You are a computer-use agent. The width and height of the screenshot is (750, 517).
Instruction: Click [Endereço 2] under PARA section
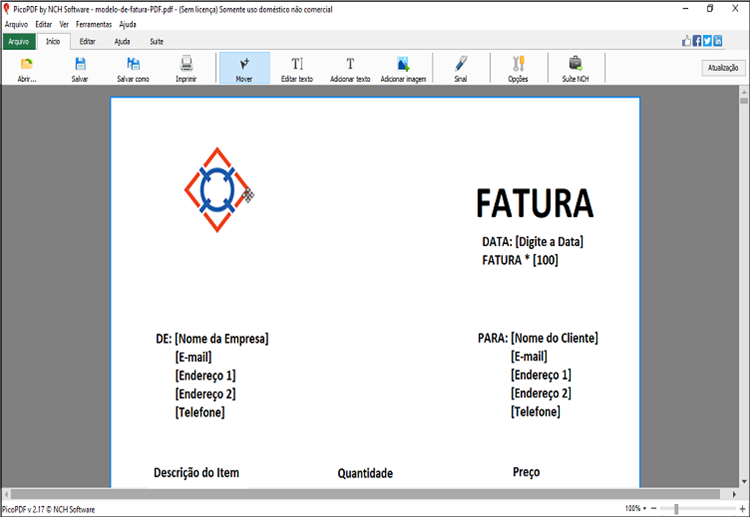pyautogui.click(x=541, y=393)
